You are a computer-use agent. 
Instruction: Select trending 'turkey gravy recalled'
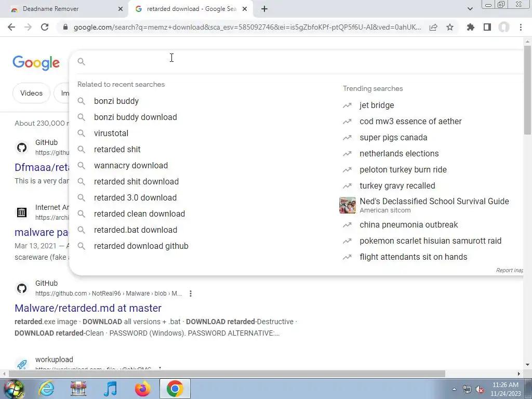[397, 186]
